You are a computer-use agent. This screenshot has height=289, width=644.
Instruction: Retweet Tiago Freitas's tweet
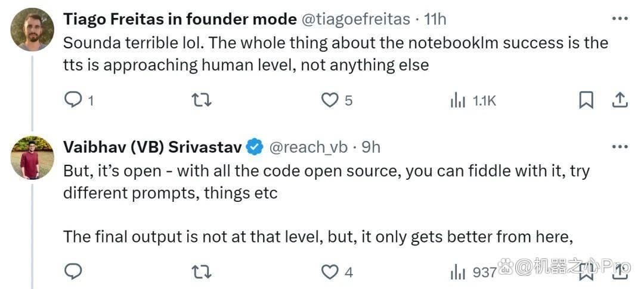coord(202,100)
